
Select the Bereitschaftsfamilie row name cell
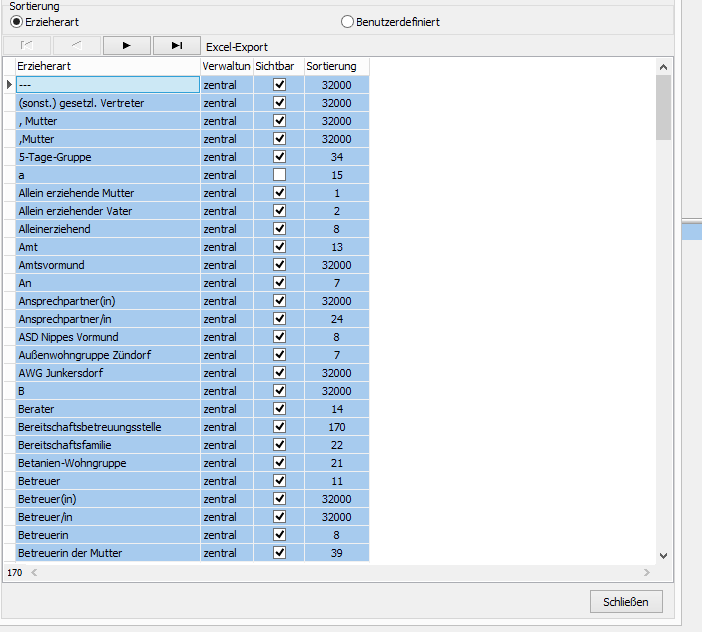point(108,445)
